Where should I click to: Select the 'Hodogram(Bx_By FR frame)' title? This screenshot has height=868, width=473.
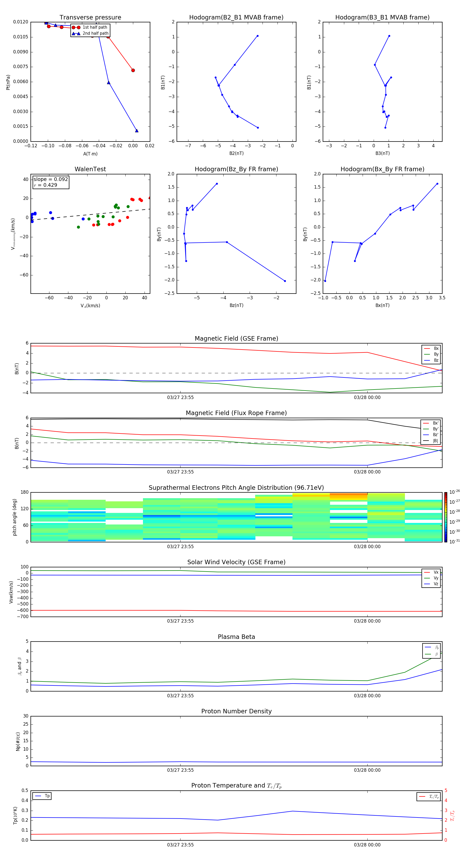pos(382,169)
